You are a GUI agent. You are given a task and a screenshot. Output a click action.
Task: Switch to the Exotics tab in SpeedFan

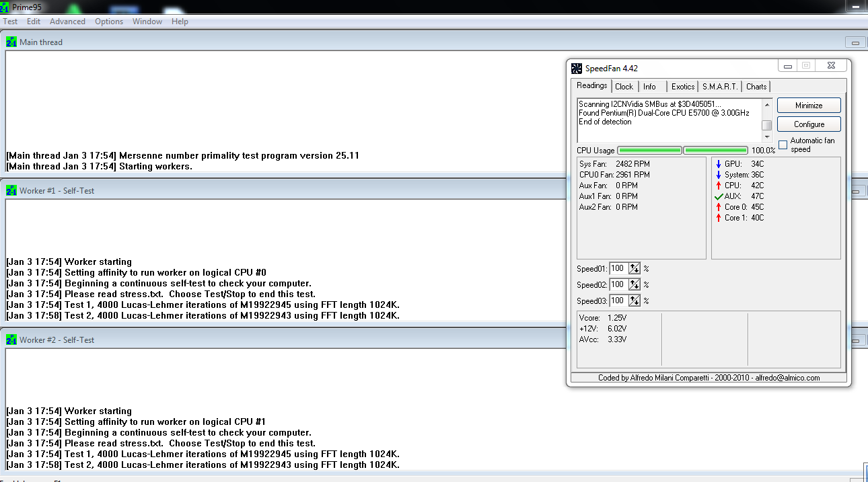683,87
